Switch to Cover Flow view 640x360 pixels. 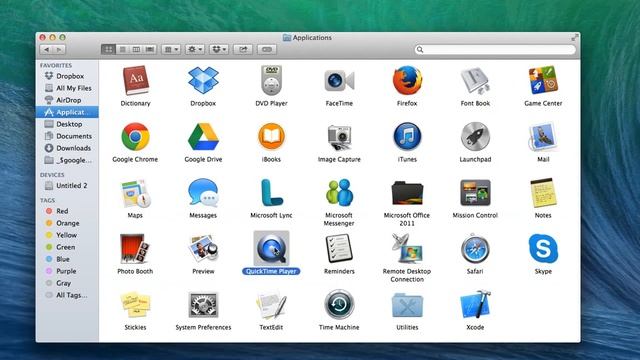click(150, 49)
